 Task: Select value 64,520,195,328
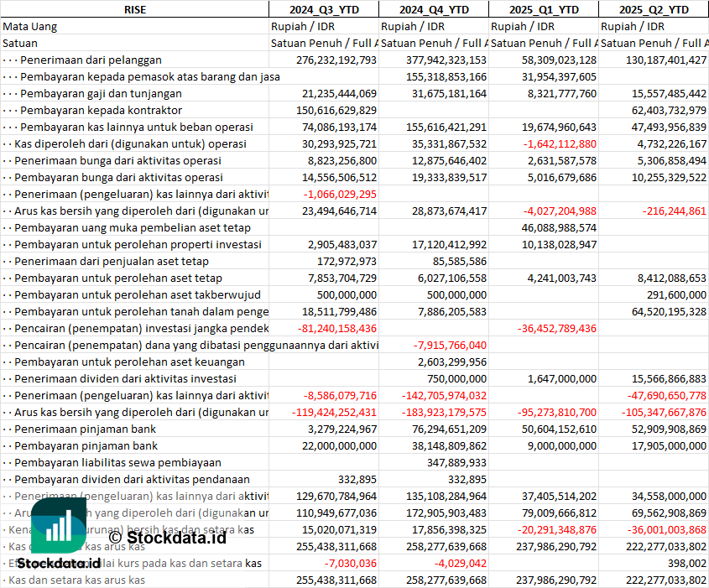pyautogui.click(x=669, y=311)
